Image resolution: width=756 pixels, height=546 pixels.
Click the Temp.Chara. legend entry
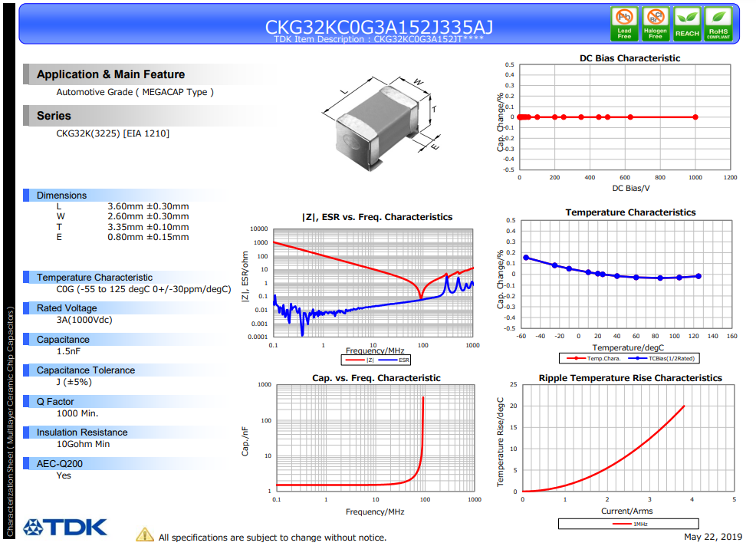coord(593,358)
